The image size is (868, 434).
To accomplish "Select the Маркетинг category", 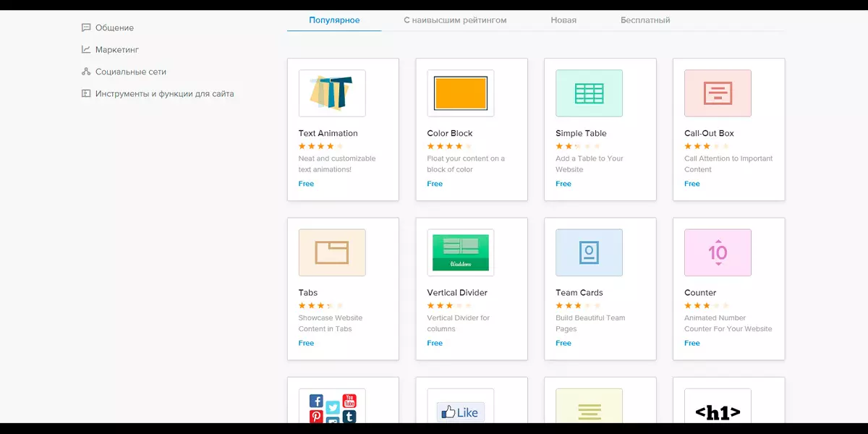I will 117,50.
